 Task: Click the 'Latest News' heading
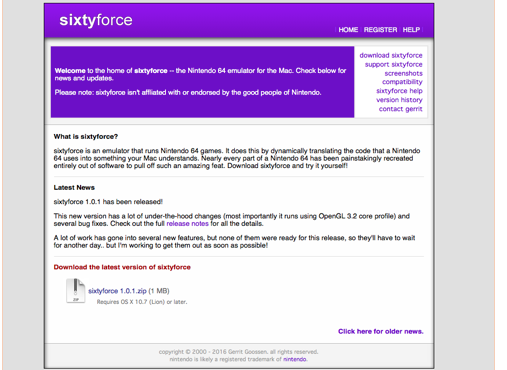pyautogui.click(x=74, y=188)
